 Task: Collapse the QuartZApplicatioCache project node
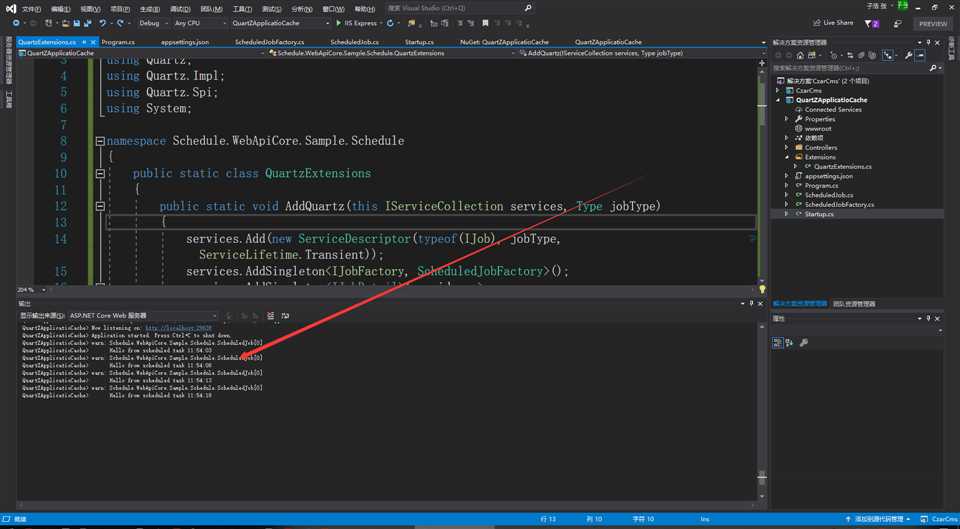pos(778,100)
